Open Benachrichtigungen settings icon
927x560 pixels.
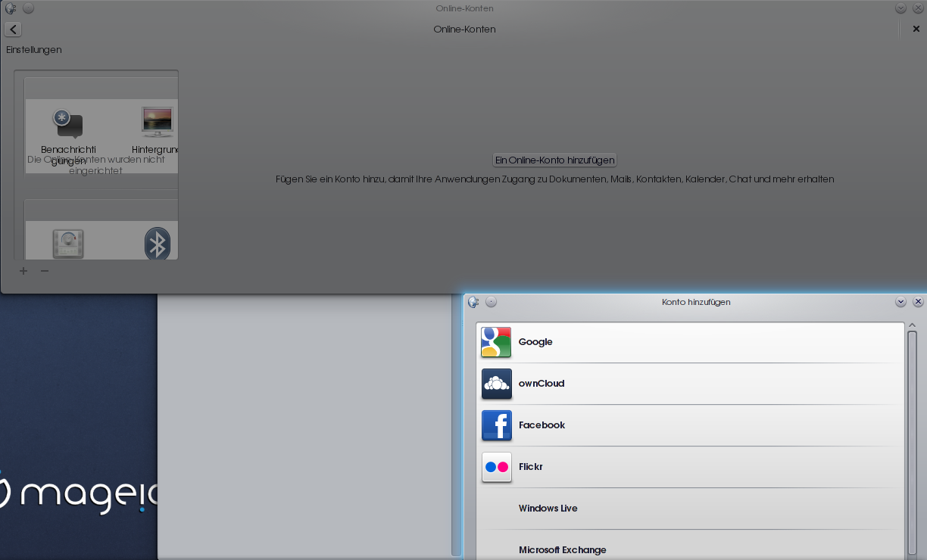tap(67, 123)
